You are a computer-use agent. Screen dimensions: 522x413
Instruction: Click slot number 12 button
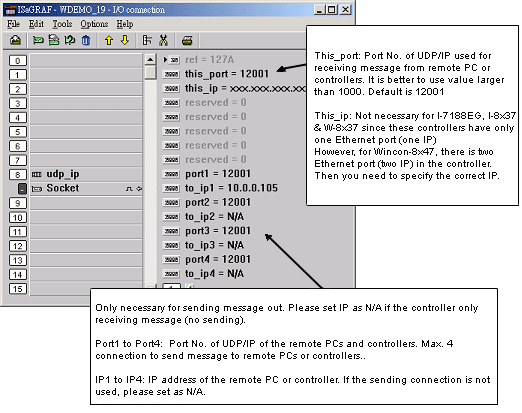[18, 246]
